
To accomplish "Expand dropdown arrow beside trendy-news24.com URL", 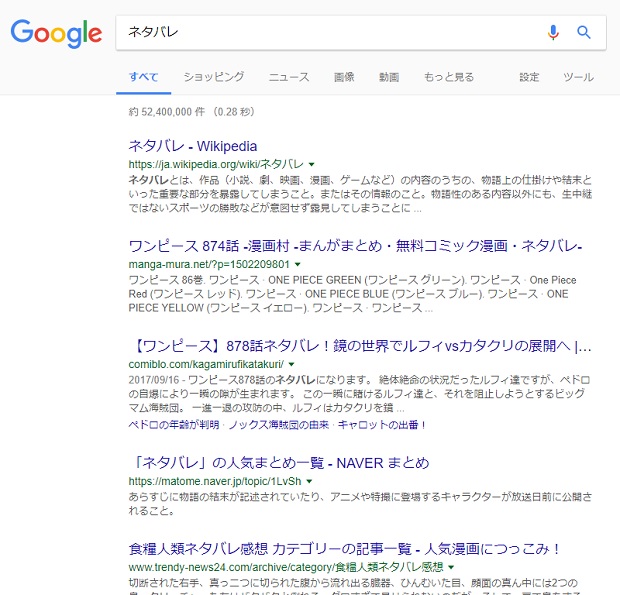I will pos(451,567).
